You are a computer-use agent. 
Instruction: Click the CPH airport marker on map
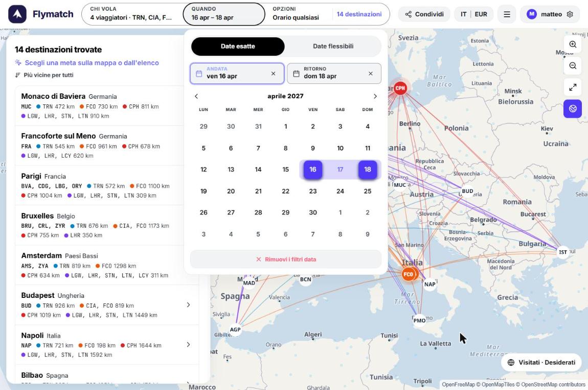point(400,88)
